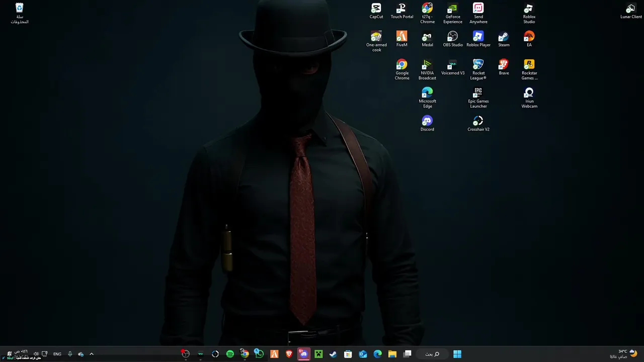Image resolution: width=644 pixels, height=362 pixels.
Task: Open Chrome from the taskbar
Action: 245,354
